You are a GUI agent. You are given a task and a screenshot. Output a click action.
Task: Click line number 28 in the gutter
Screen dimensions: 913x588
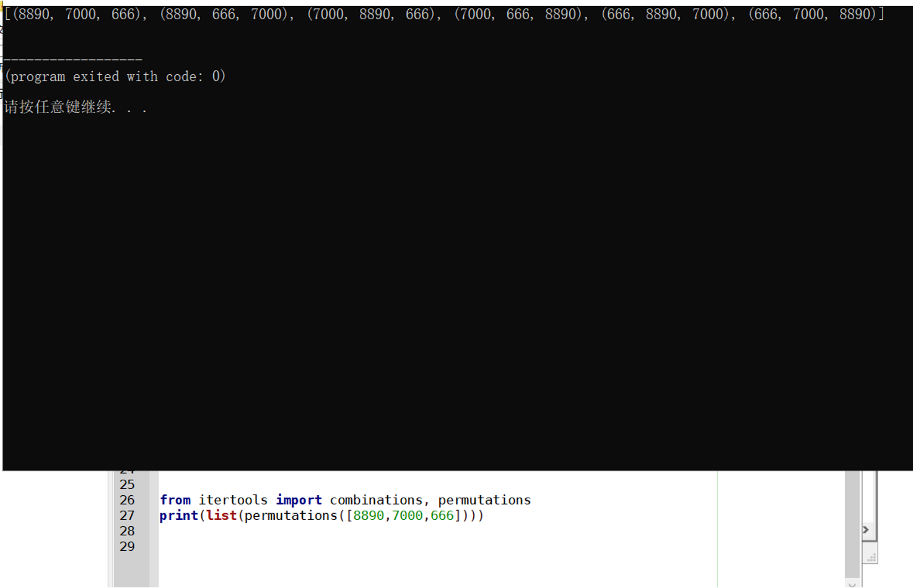127,531
